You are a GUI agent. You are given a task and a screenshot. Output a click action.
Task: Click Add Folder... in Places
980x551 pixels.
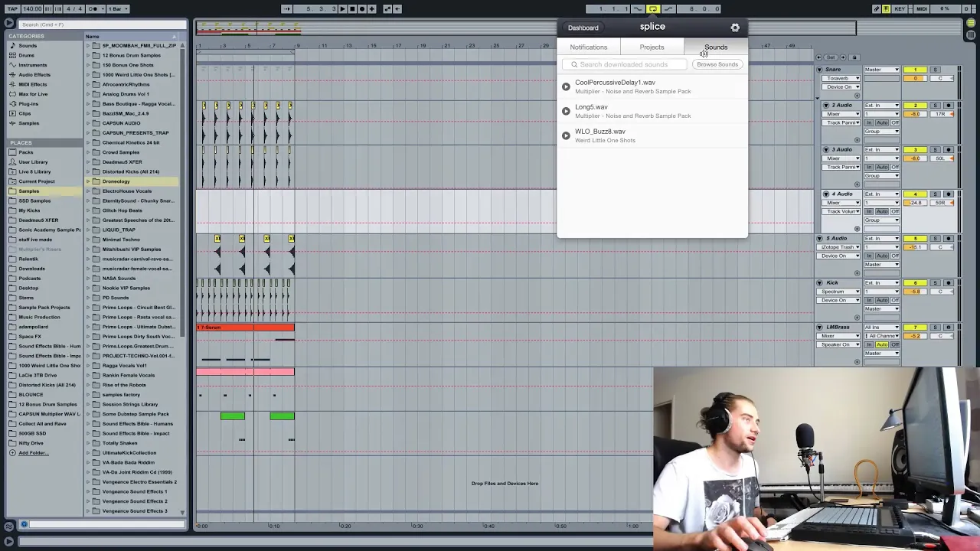[33, 453]
